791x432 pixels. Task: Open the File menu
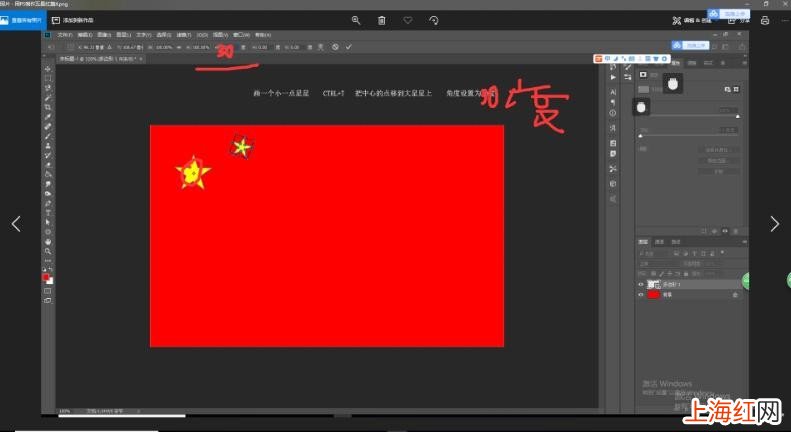(x=65, y=35)
